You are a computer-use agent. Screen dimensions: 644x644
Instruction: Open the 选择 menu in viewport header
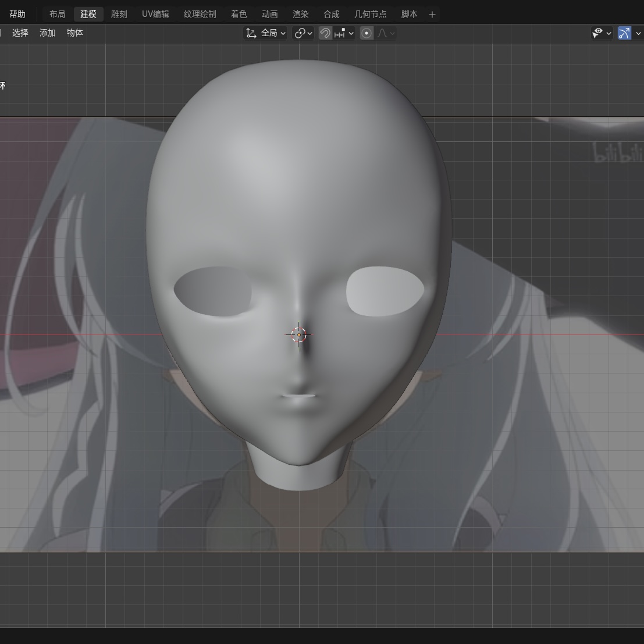pos(20,33)
